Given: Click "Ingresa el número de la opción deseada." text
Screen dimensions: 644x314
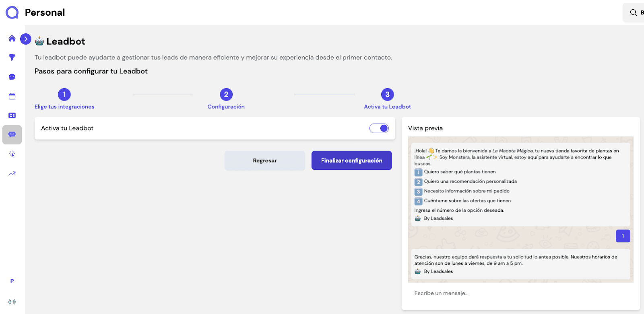Looking at the screenshot, I should coord(459,211).
